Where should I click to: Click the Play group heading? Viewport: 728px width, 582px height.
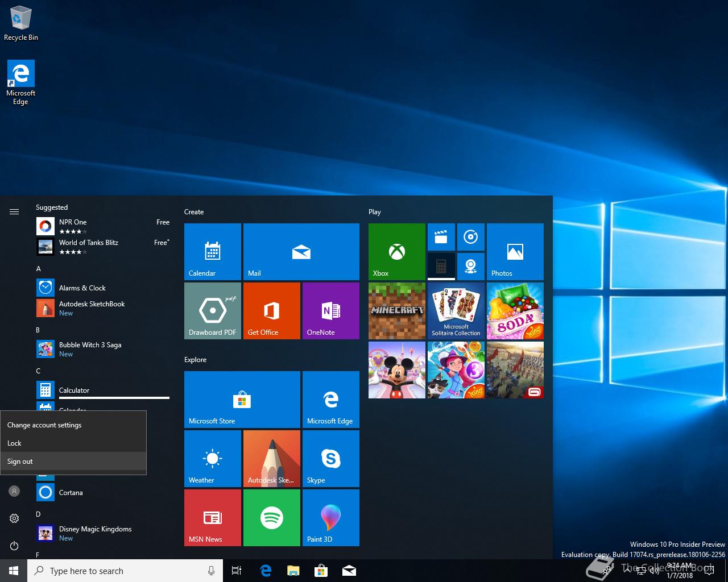pos(374,211)
